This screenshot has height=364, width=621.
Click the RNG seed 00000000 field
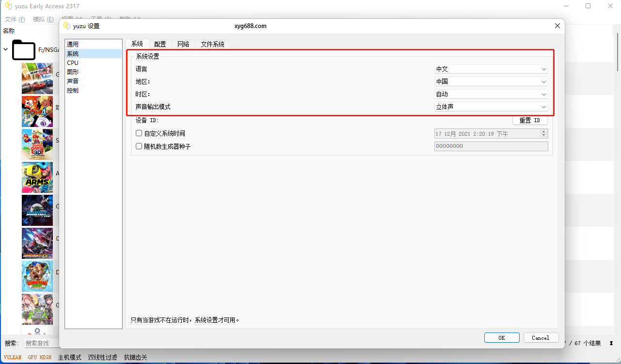click(491, 146)
